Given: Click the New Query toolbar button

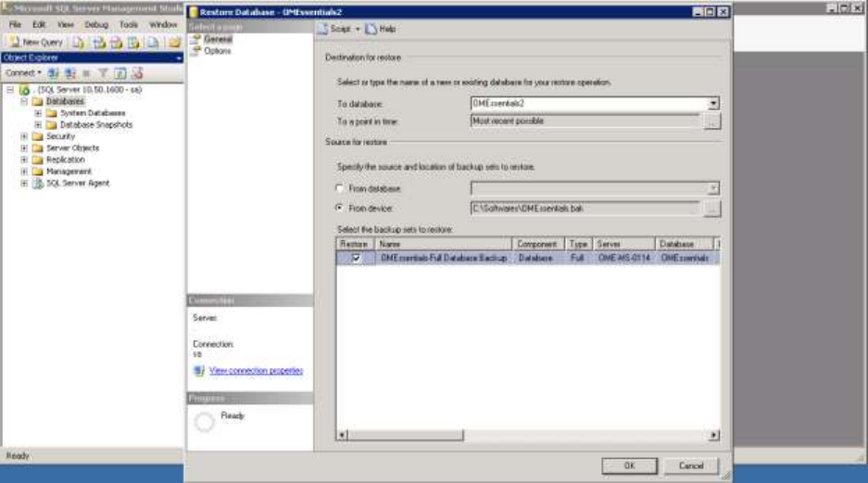Looking at the screenshot, I should point(36,42).
